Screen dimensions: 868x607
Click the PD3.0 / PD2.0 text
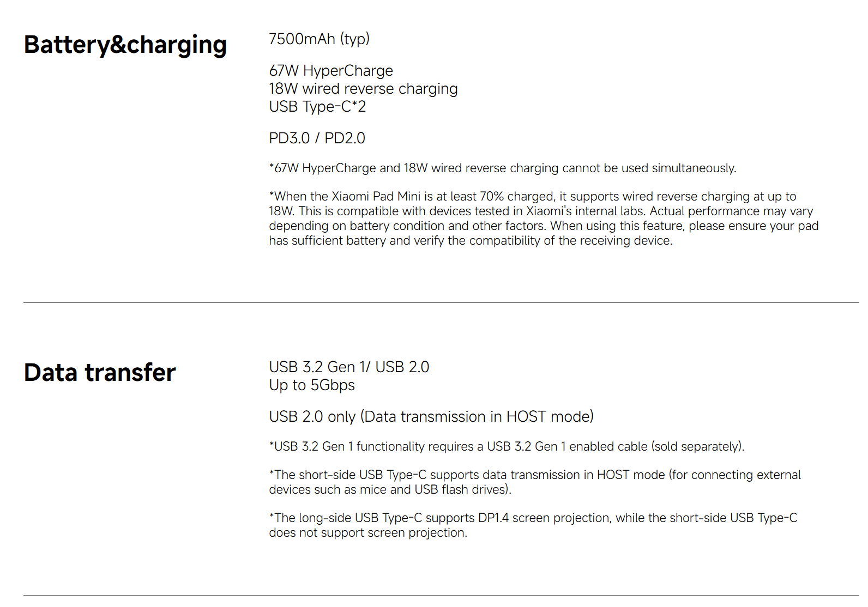[317, 138]
